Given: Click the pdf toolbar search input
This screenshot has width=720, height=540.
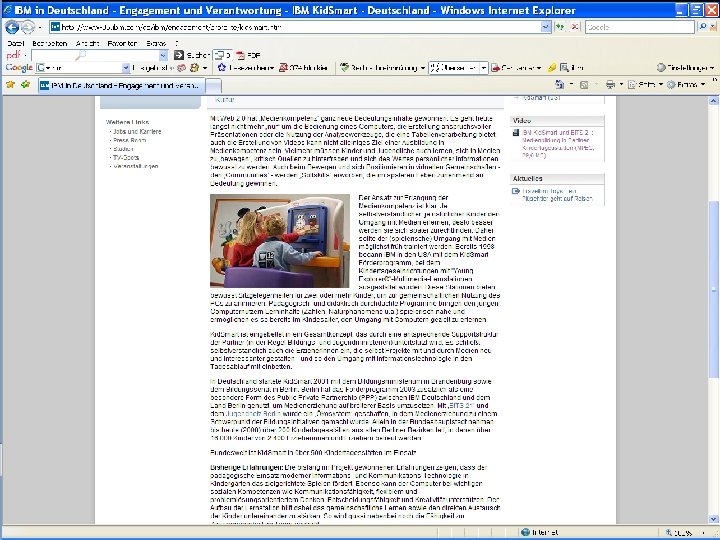Looking at the screenshot, I should 95,56.
